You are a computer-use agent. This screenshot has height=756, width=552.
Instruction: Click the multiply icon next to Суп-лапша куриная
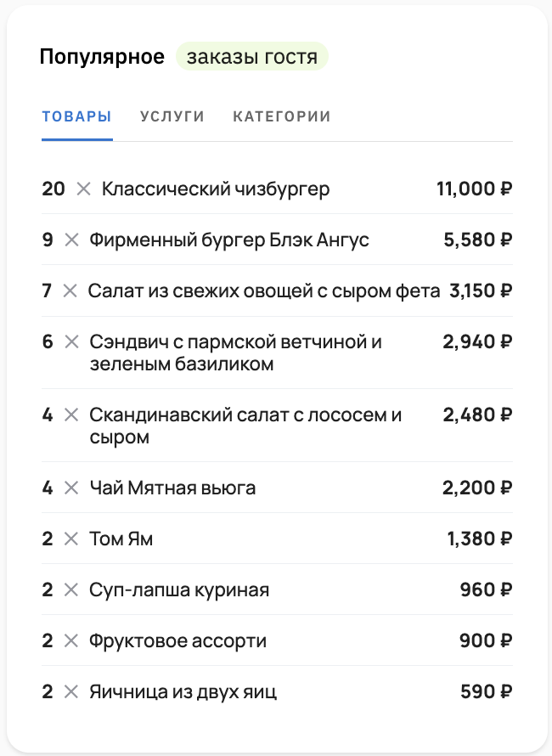[x=71, y=590]
